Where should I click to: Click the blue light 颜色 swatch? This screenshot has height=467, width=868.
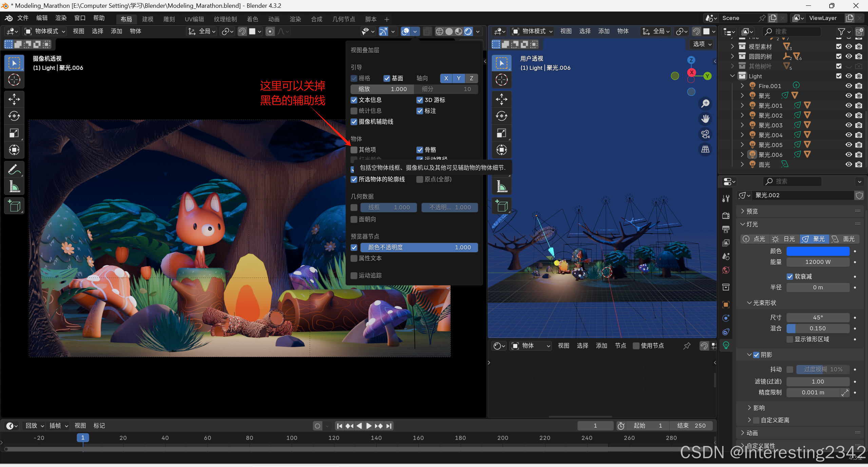817,251
